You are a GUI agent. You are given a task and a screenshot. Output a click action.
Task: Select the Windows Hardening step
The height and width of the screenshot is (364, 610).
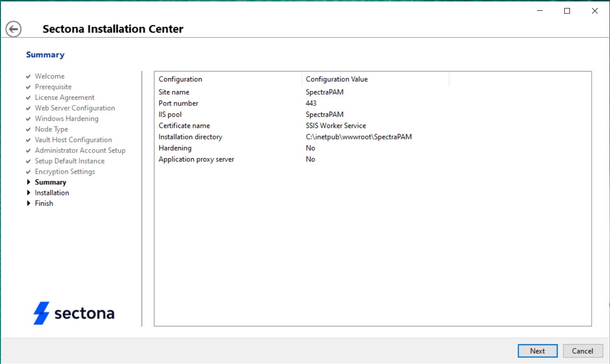66,119
